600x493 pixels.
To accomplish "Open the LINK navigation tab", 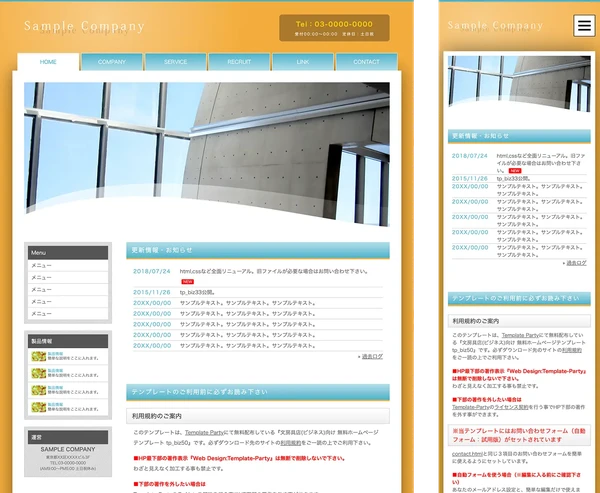I will click(303, 62).
